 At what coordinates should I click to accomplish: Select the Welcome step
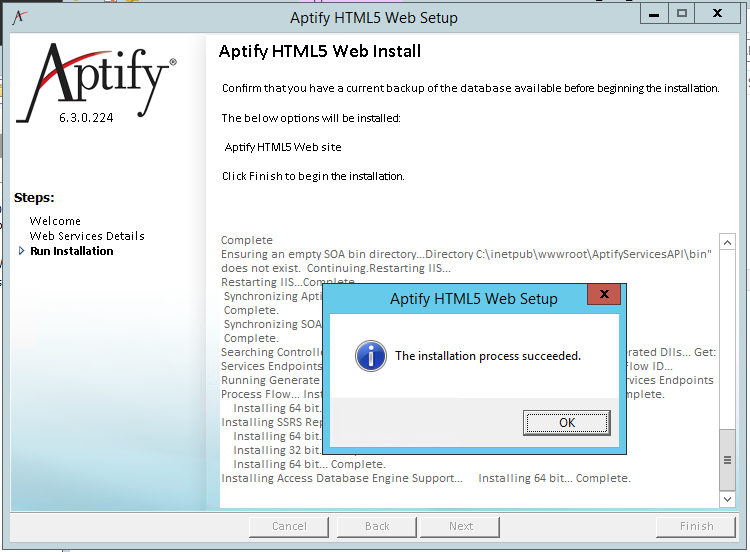pos(55,221)
